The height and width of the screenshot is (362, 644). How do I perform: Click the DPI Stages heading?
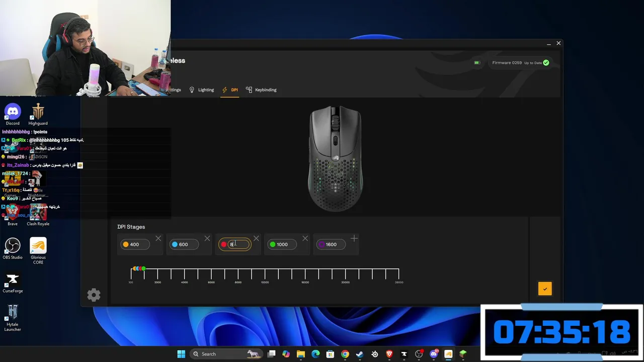pyautogui.click(x=131, y=227)
